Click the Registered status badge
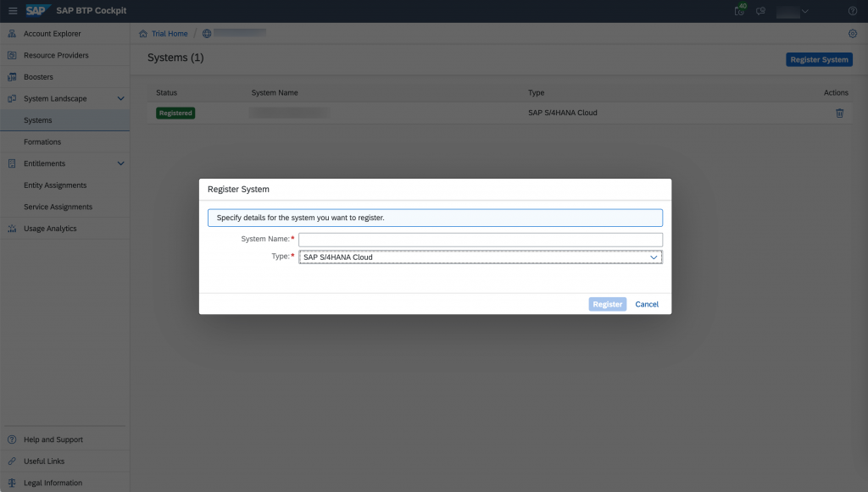Screen dimensions: 868x492 click(175, 113)
